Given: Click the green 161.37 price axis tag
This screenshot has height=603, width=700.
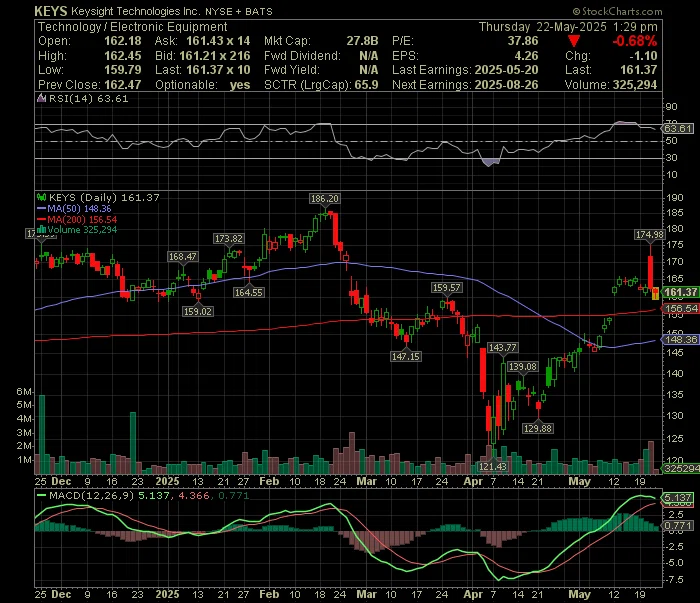Looking at the screenshot, I should click(x=680, y=292).
